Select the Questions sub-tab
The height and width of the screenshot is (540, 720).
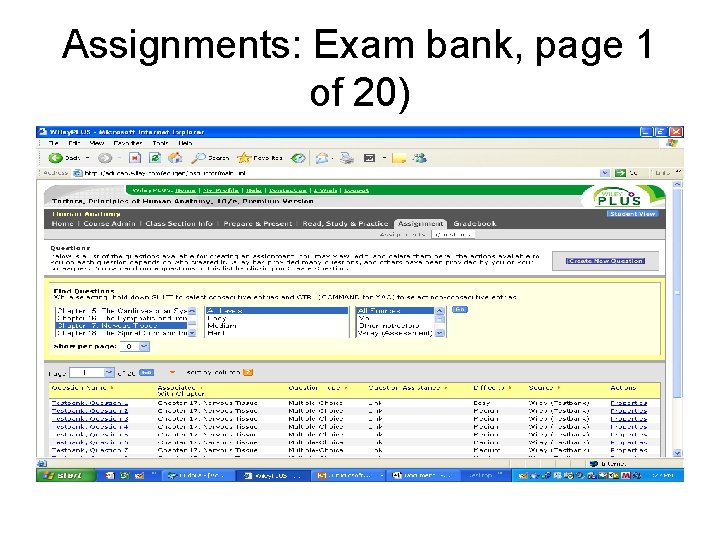tap(453, 234)
